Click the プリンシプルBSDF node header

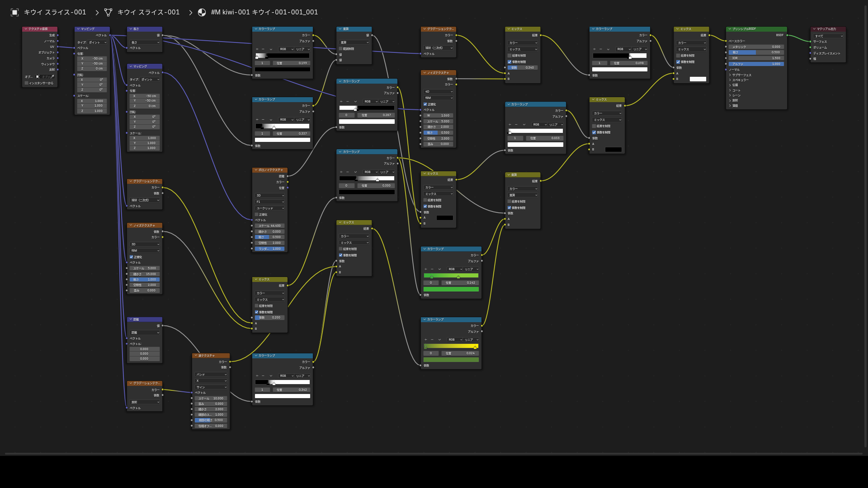756,29
